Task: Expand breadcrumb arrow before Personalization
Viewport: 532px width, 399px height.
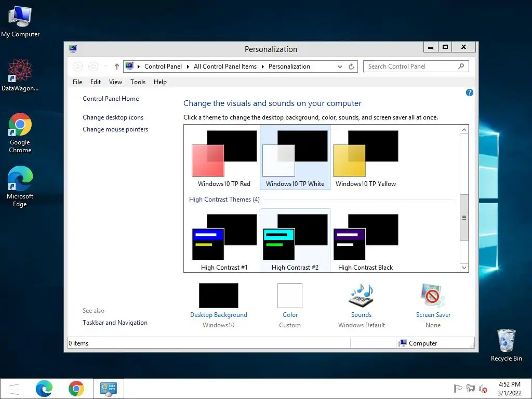Action: click(x=262, y=66)
